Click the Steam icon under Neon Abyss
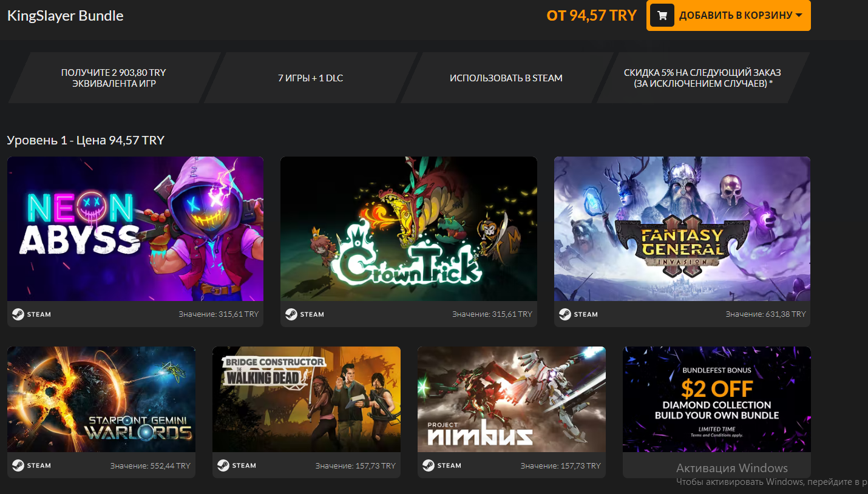 [x=18, y=314]
